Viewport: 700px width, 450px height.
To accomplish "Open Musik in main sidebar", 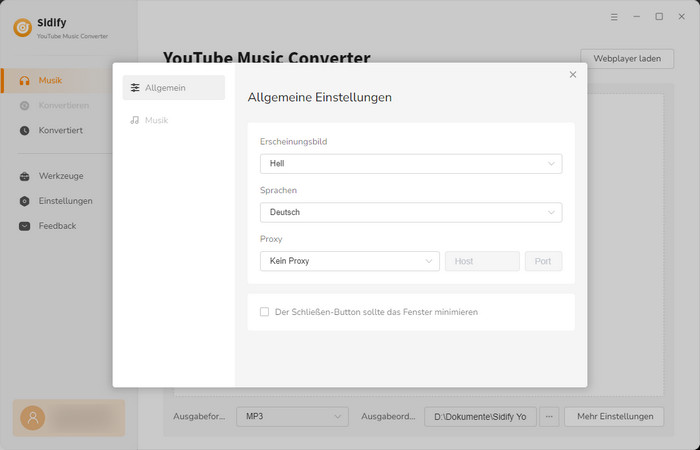I will click(57, 81).
